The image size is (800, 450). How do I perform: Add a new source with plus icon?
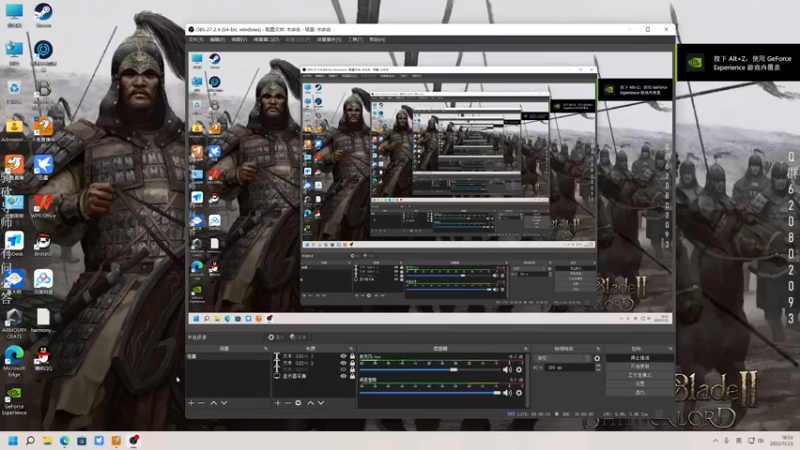[x=278, y=403]
